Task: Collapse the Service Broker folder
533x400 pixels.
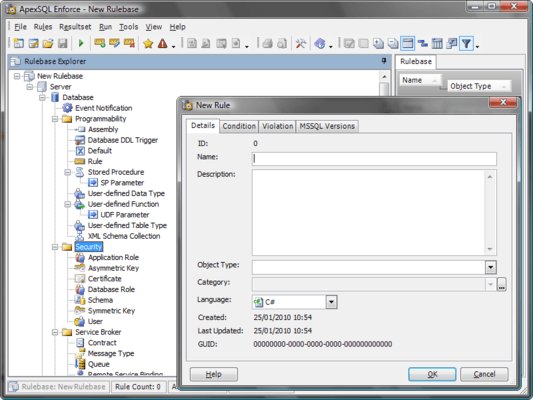Action: [x=55, y=332]
